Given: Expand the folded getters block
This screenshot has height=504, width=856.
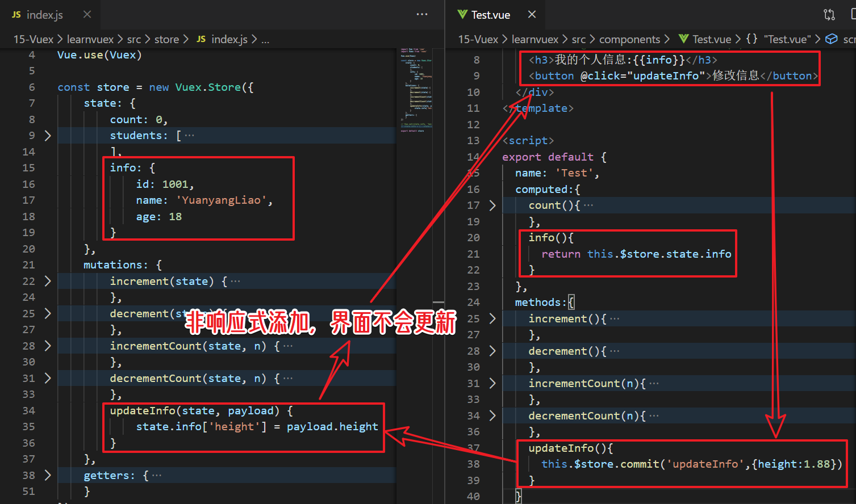Looking at the screenshot, I should tap(48, 476).
